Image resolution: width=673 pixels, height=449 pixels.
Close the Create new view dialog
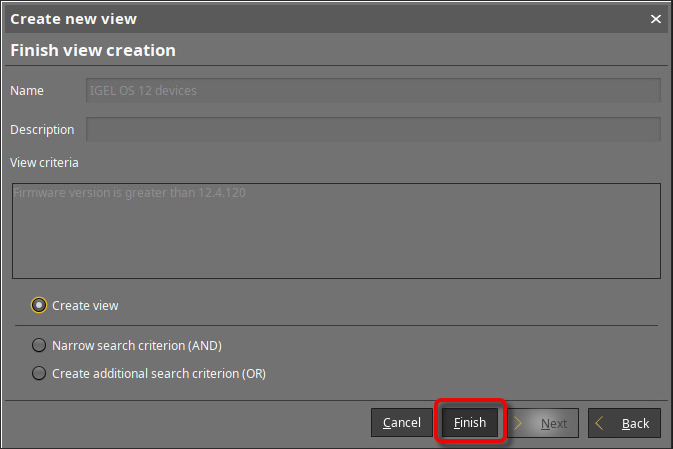[656, 19]
